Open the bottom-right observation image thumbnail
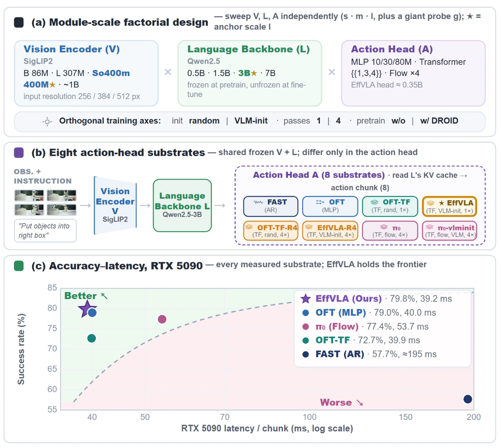The width and height of the screenshot is (501, 448). (x=62, y=210)
